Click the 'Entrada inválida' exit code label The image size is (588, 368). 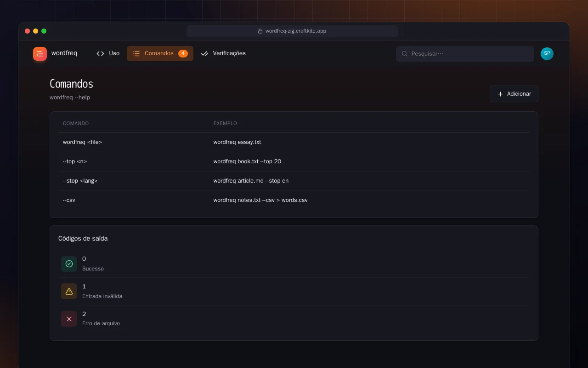pyautogui.click(x=102, y=296)
